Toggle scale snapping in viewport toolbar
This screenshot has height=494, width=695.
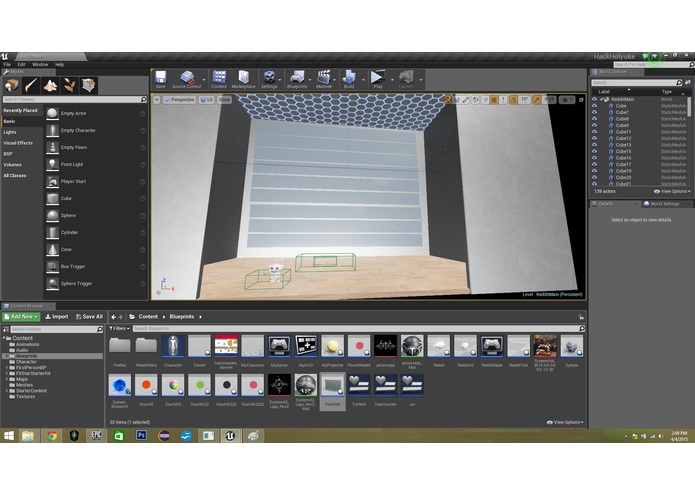point(537,100)
